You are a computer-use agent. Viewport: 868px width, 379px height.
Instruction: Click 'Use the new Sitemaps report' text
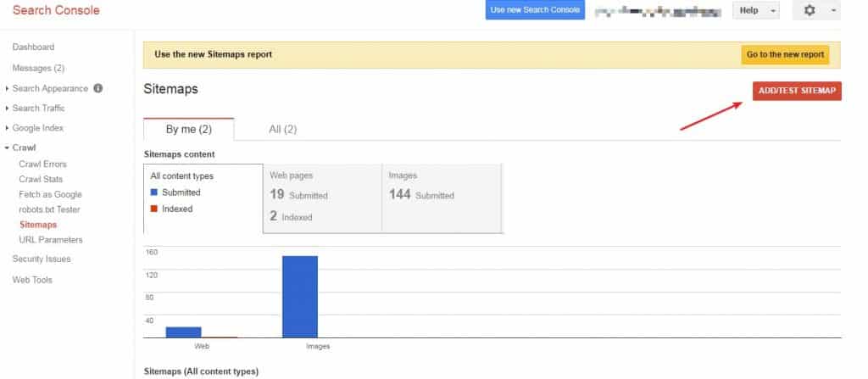pos(213,54)
